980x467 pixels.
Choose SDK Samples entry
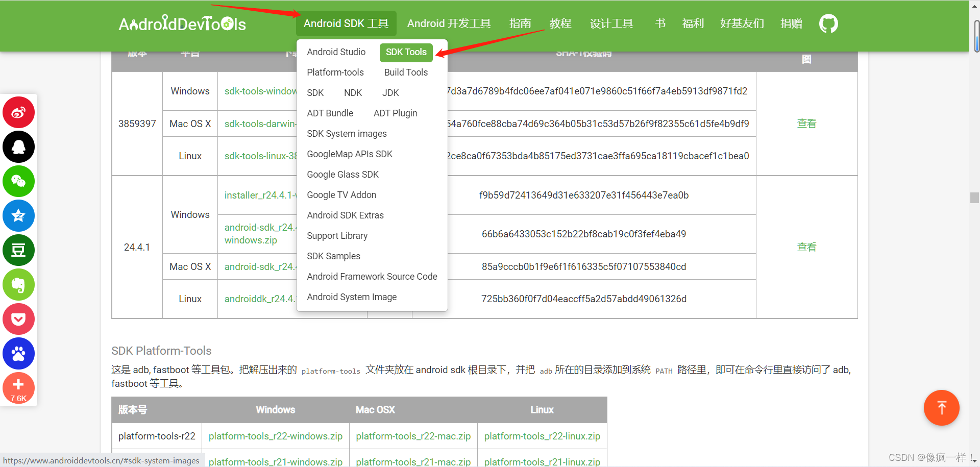click(x=334, y=256)
